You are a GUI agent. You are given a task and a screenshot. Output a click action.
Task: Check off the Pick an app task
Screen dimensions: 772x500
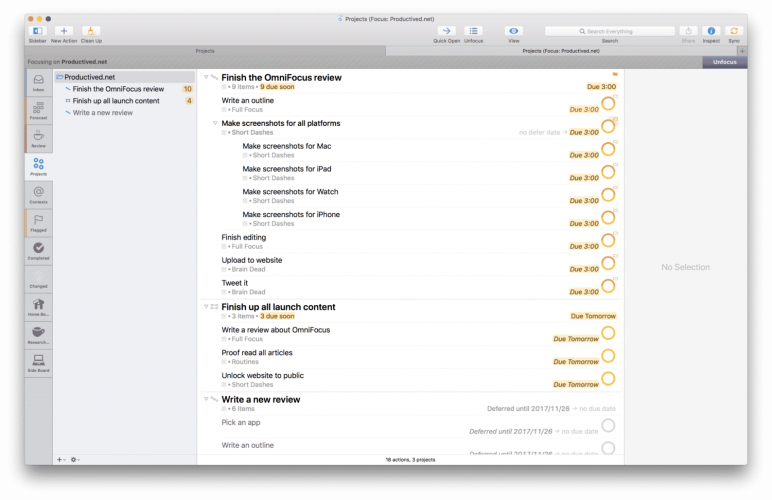[608, 425]
